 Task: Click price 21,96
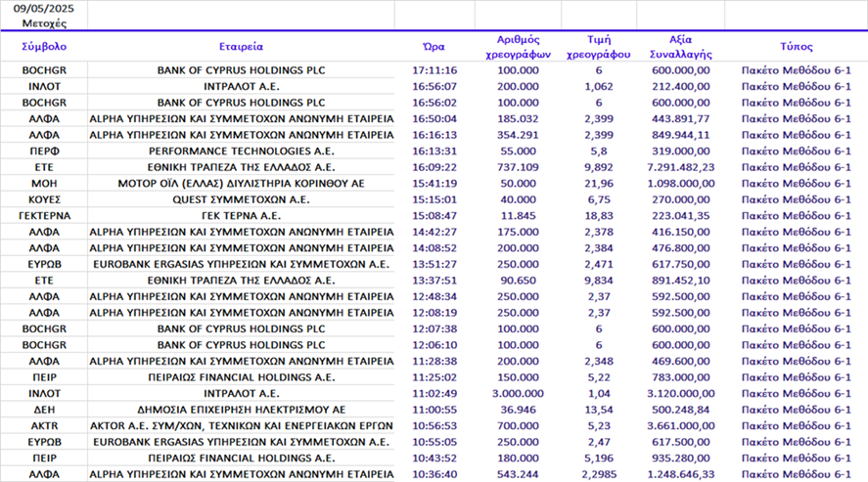(599, 184)
